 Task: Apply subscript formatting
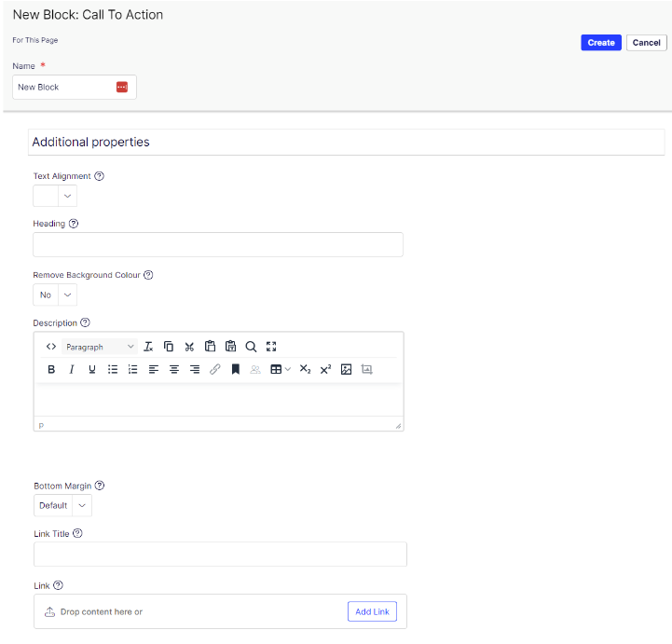[305, 369]
